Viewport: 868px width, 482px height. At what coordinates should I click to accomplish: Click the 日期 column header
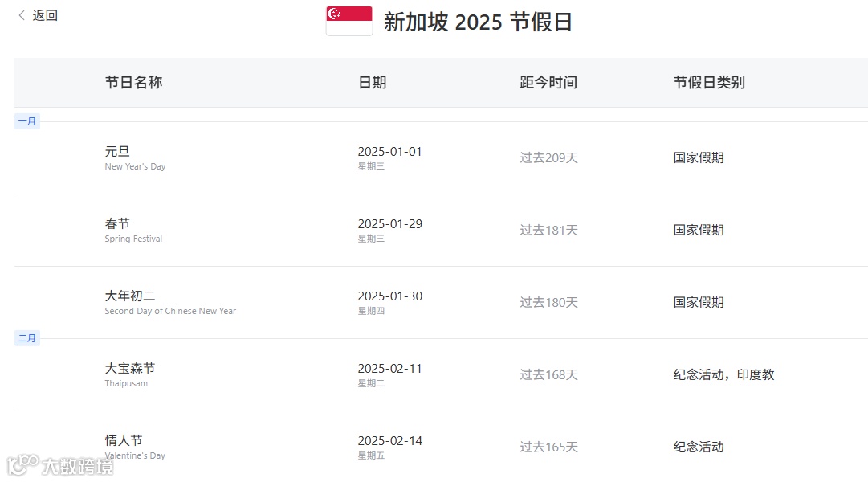point(372,83)
